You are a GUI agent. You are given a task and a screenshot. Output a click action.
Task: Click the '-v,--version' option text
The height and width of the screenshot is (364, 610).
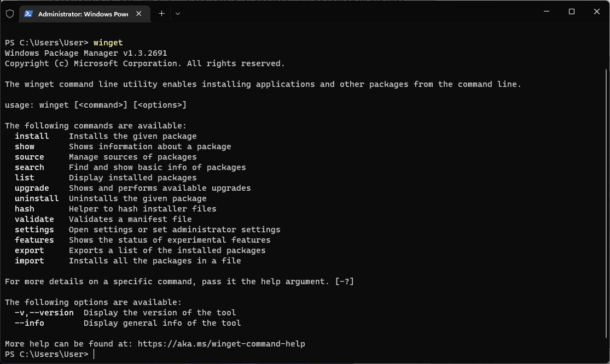tap(44, 312)
